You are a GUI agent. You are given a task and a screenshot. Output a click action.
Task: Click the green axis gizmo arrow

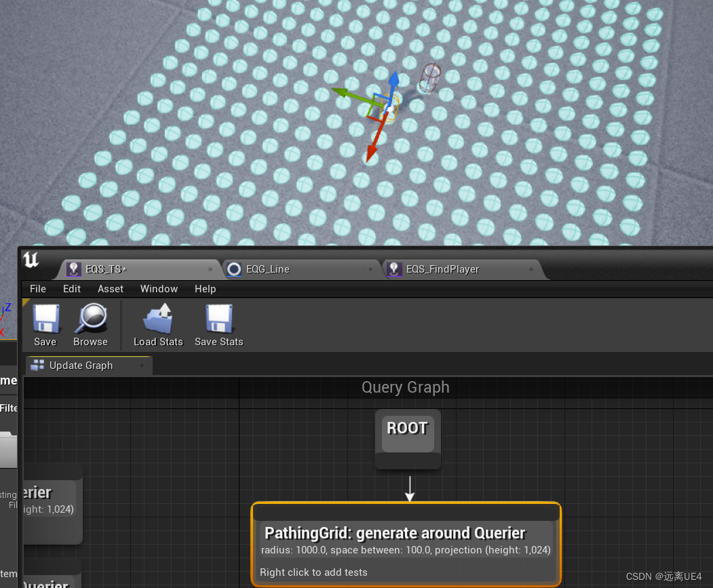(x=343, y=93)
